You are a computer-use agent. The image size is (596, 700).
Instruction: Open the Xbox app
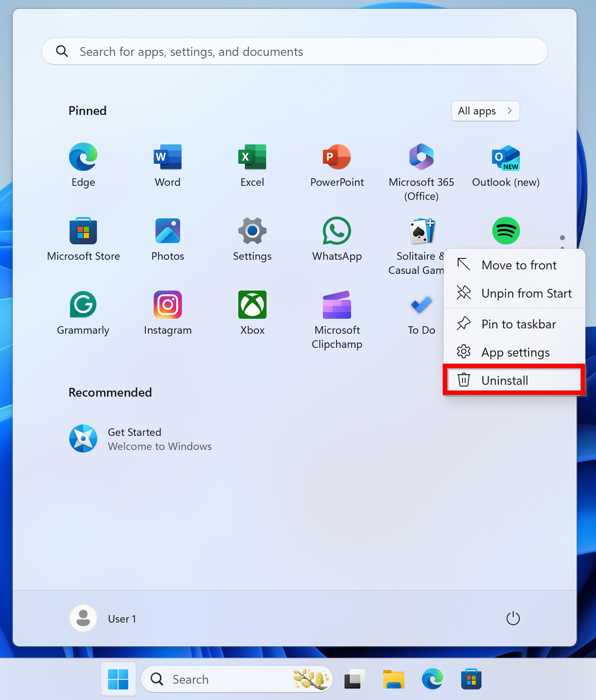[x=252, y=313]
